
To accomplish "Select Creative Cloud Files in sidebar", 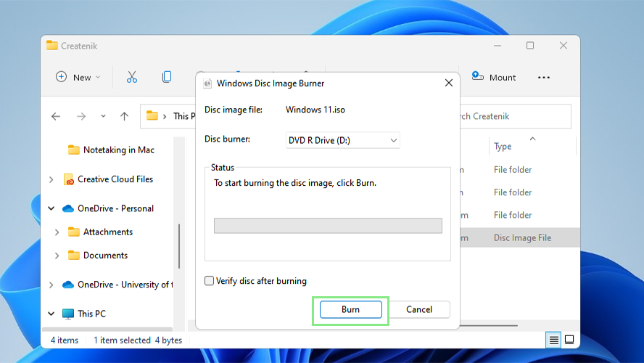I will [109, 179].
